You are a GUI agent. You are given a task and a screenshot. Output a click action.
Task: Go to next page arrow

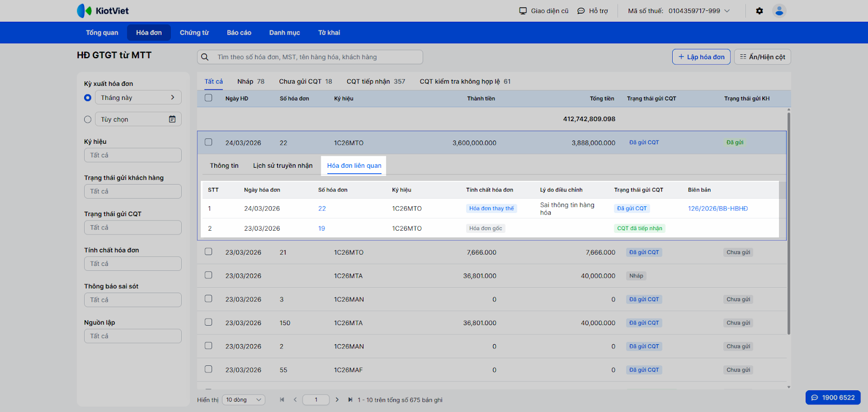click(337, 400)
